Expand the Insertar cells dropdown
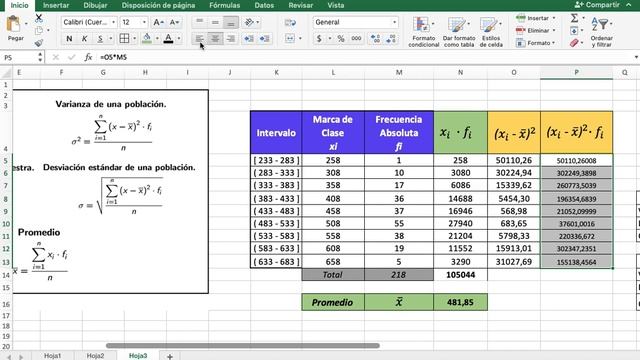The height and width of the screenshot is (360, 640). click(554, 18)
